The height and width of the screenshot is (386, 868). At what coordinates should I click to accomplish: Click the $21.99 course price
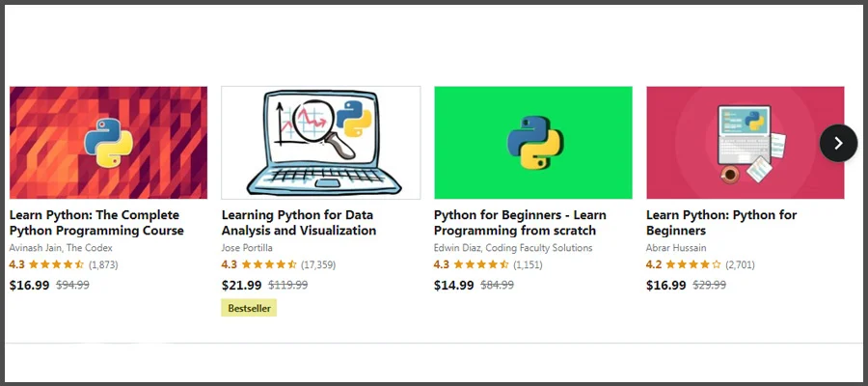point(241,285)
